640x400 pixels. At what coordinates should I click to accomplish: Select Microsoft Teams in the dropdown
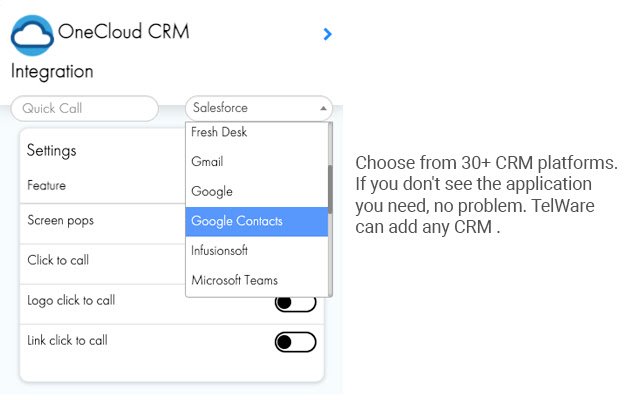pyautogui.click(x=257, y=280)
